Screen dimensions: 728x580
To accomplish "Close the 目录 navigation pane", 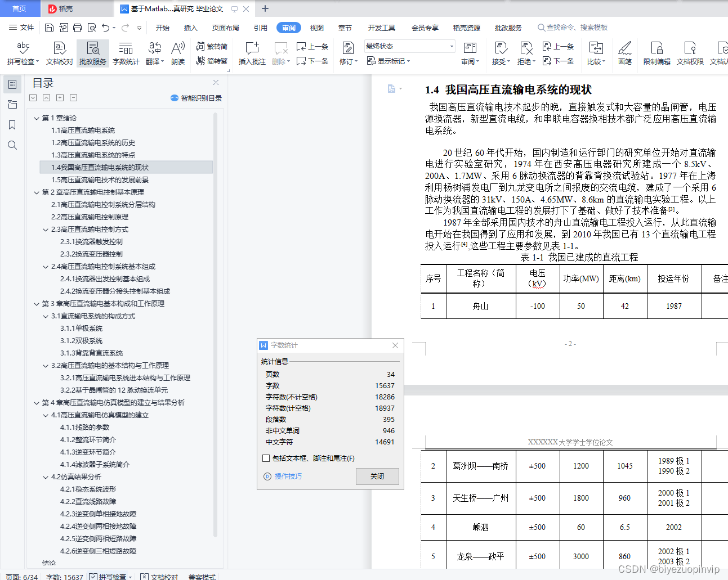I will coord(216,83).
